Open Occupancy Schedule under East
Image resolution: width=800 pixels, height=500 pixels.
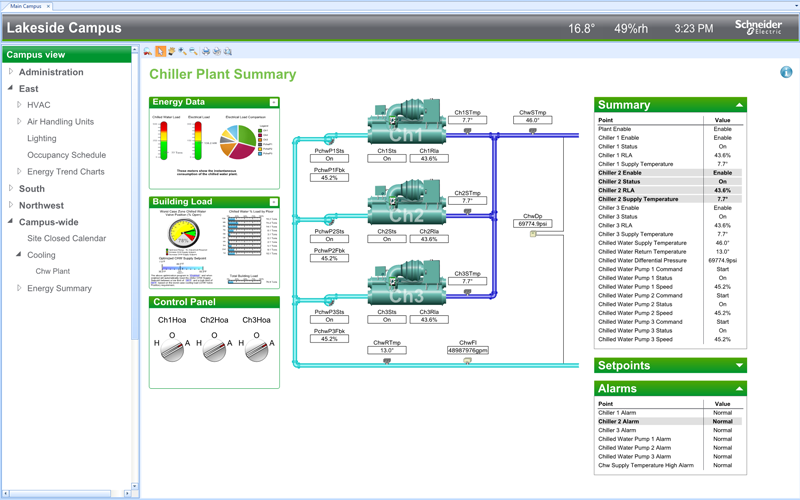pos(66,155)
